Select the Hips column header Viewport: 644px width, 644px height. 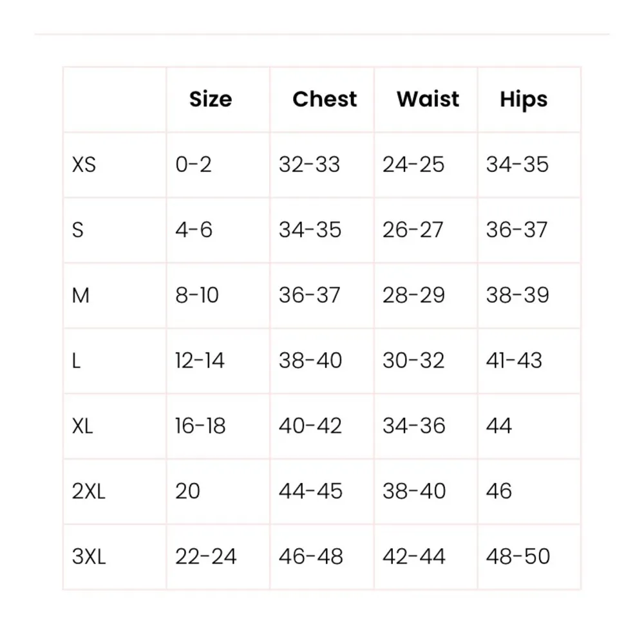[x=523, y=100]
